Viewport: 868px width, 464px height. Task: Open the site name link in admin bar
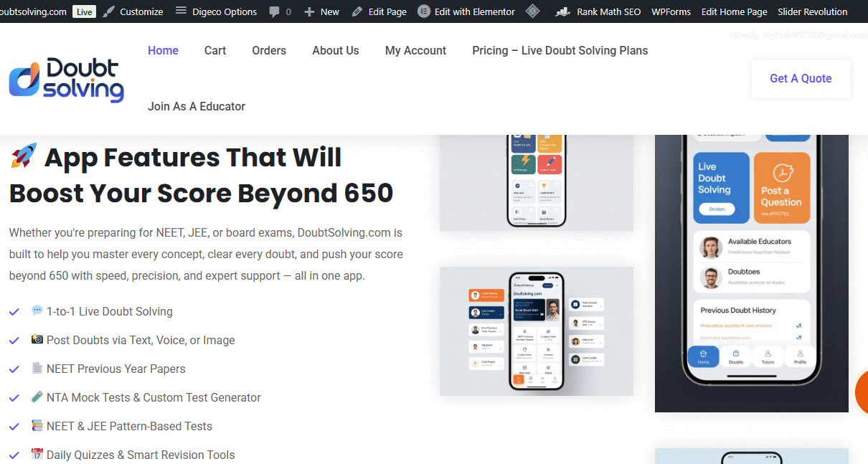(x=34, y=11)
